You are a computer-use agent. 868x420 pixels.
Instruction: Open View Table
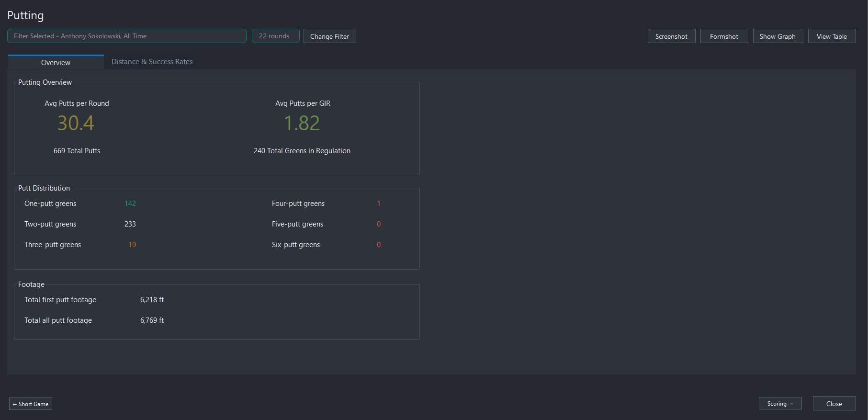[x=832, y=36]
